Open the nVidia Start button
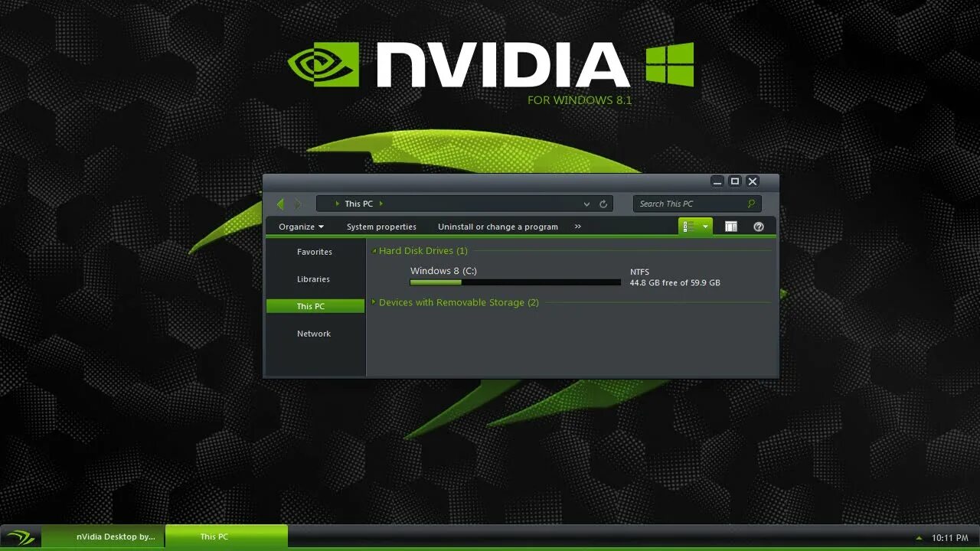980x551 pixels. pos(21,537)
